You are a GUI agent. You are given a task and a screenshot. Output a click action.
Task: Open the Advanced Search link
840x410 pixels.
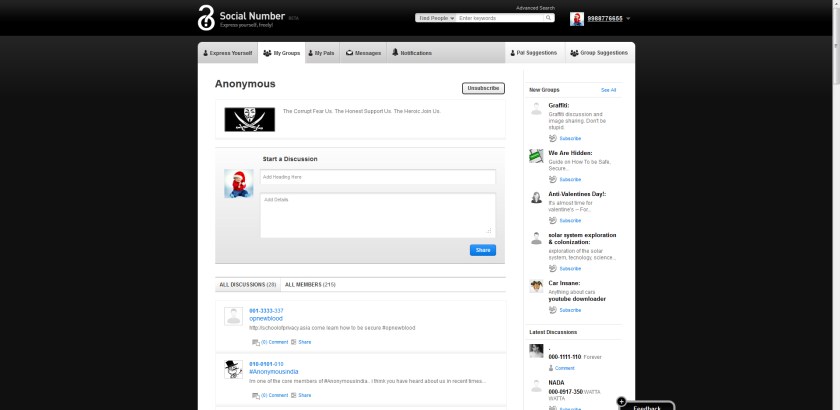click(535, 8)
